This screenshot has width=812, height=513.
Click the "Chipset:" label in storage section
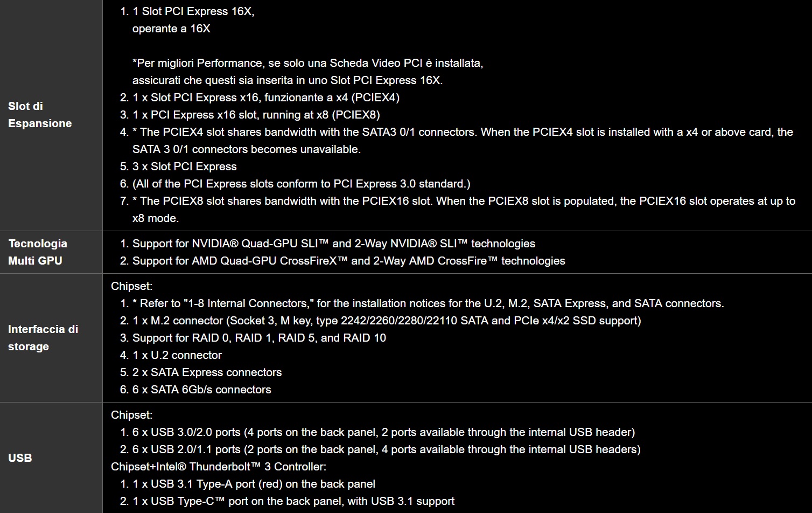coord(132,286)
